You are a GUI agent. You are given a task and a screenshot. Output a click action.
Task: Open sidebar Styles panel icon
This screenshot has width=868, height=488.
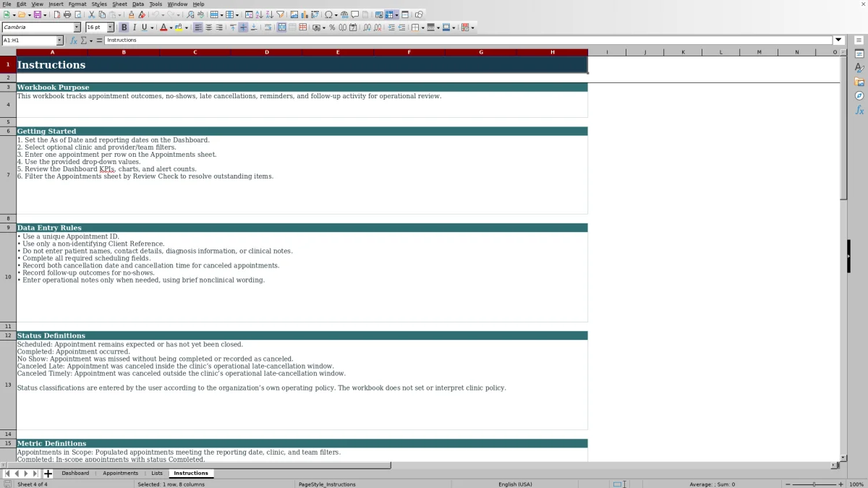pyautogui.click(x=859, y=67)
